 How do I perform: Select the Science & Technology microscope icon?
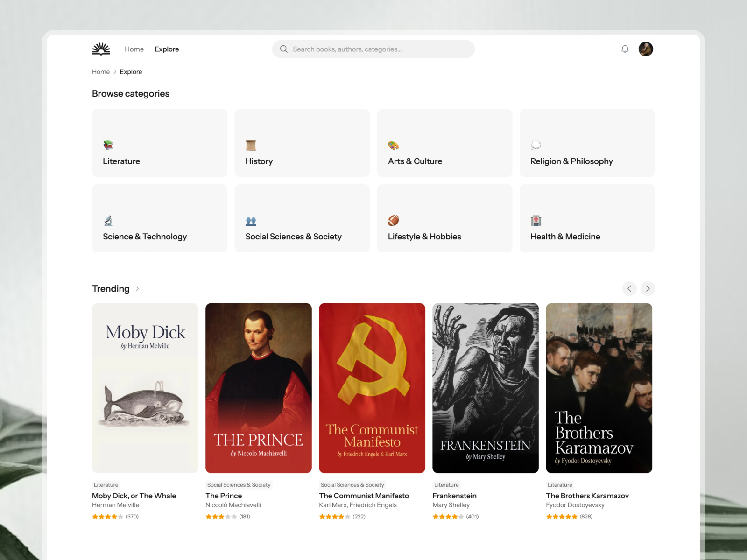coord(108,221)
